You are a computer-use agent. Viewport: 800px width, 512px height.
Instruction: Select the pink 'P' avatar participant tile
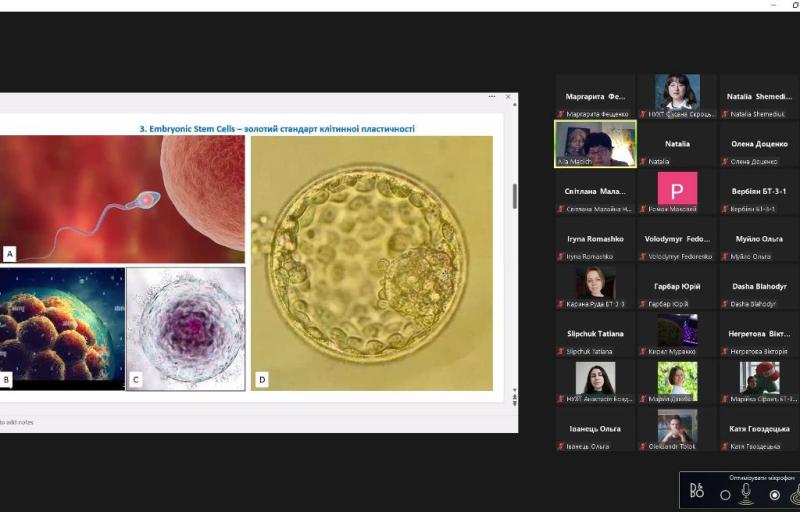click(x=677, y=192)
